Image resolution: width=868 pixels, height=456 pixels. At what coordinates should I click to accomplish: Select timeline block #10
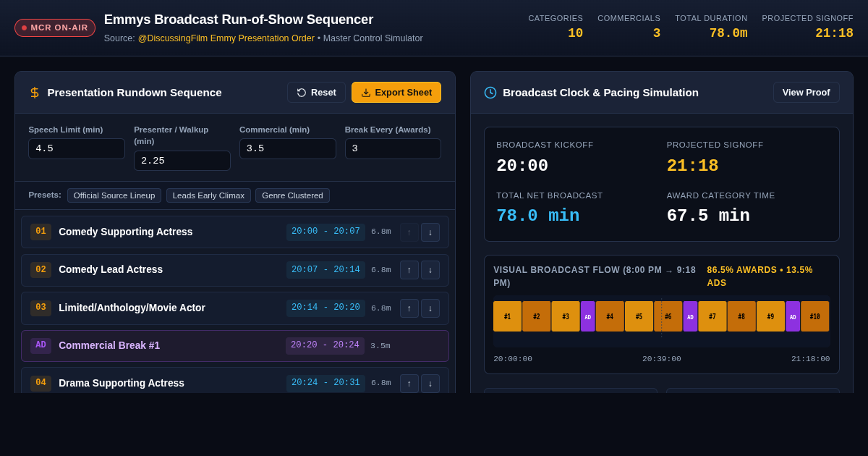pyautogui.click(x=815, y=316)
